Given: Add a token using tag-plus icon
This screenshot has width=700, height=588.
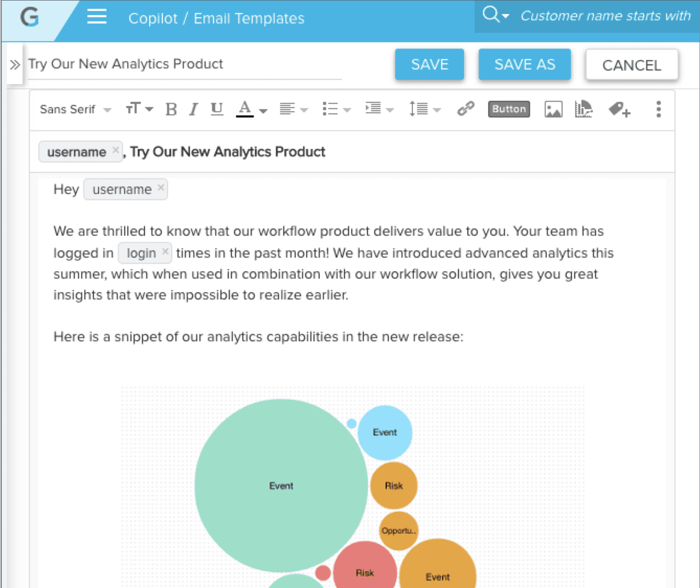Looking at the screenshot, I should coord(619,110).
